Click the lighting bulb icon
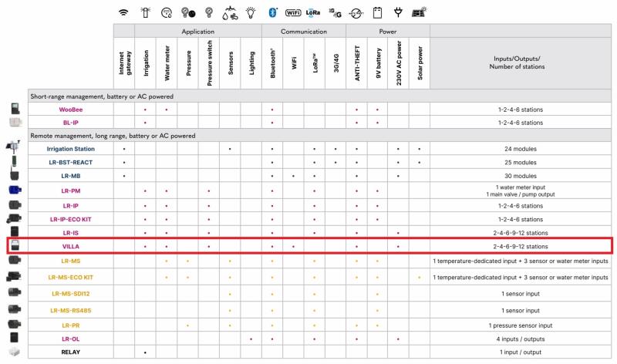This screenshot has width=617, height=364. pos(251,13)
